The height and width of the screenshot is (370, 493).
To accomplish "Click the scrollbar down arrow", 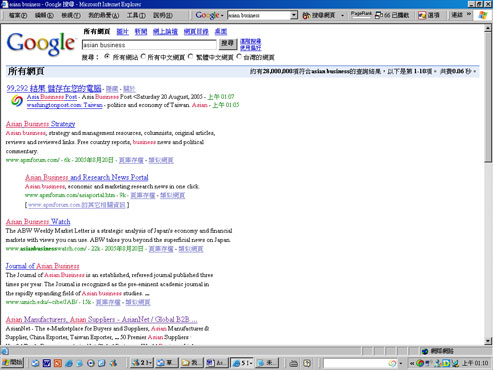I will click(x=488, y=341).
